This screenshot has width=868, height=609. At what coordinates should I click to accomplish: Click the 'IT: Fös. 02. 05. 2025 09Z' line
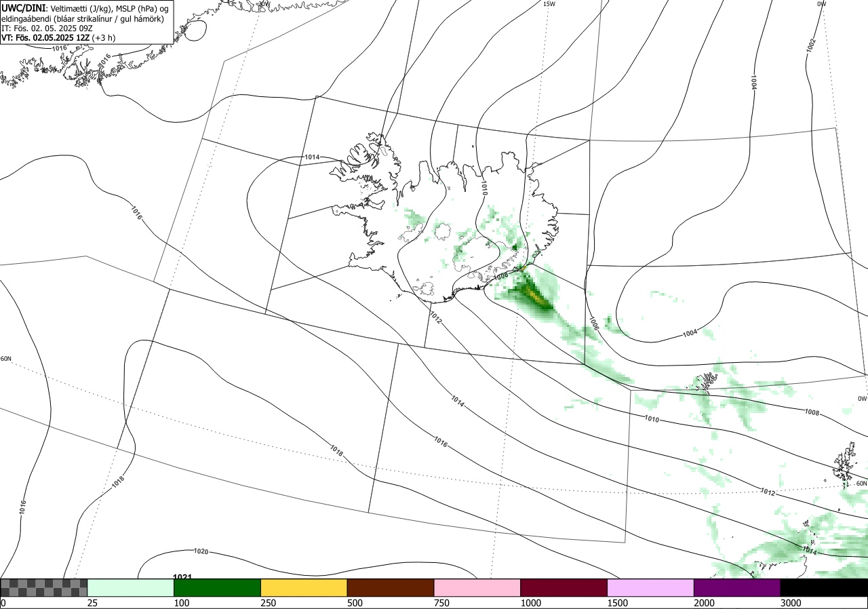pos(47,28)
